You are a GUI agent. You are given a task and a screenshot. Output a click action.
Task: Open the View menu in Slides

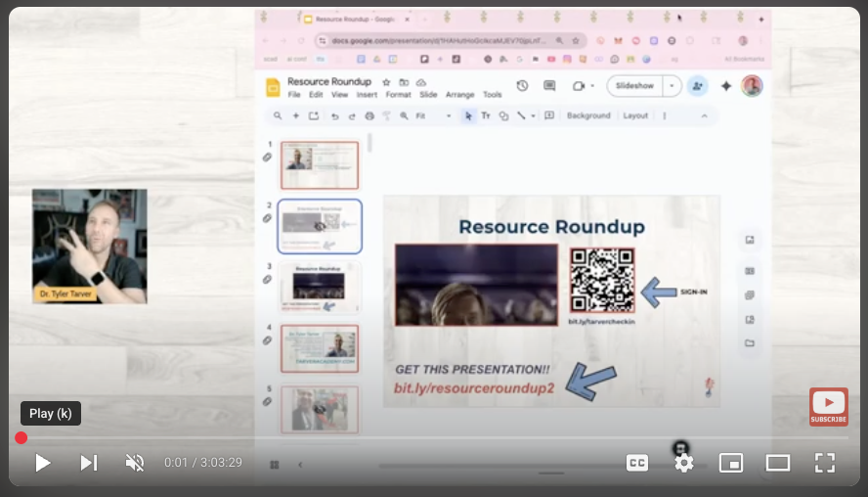(x=339, y=95)
